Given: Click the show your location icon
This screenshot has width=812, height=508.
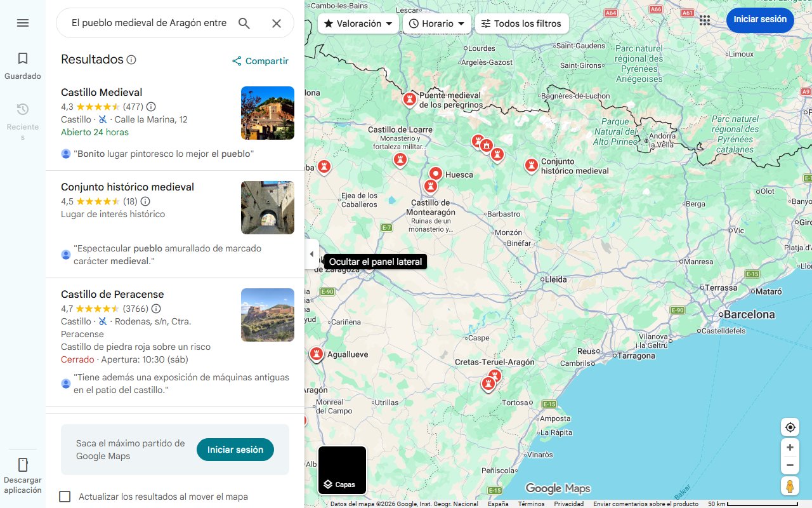Looking at the screenshot, I should (790, 427).
